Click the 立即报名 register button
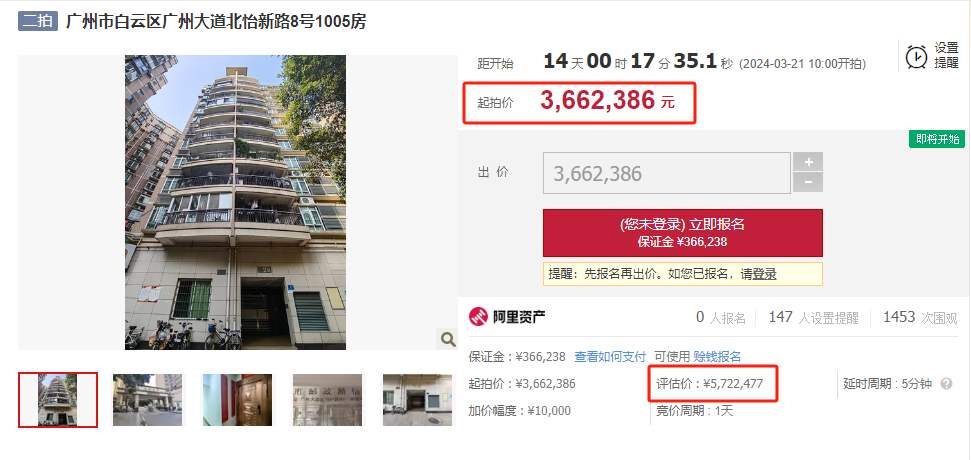The height and width of the screenshot is (460, 971). coord(683,233)
